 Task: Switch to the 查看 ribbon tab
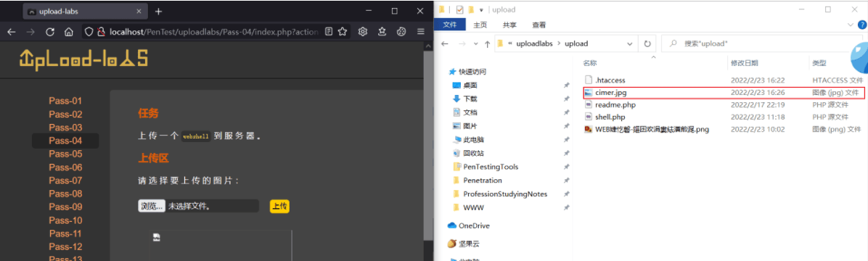(x=539, y=25)
